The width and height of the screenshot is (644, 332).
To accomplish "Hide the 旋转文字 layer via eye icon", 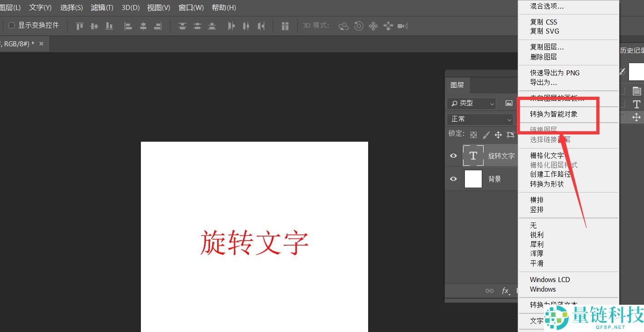I will tap(453, 156).
